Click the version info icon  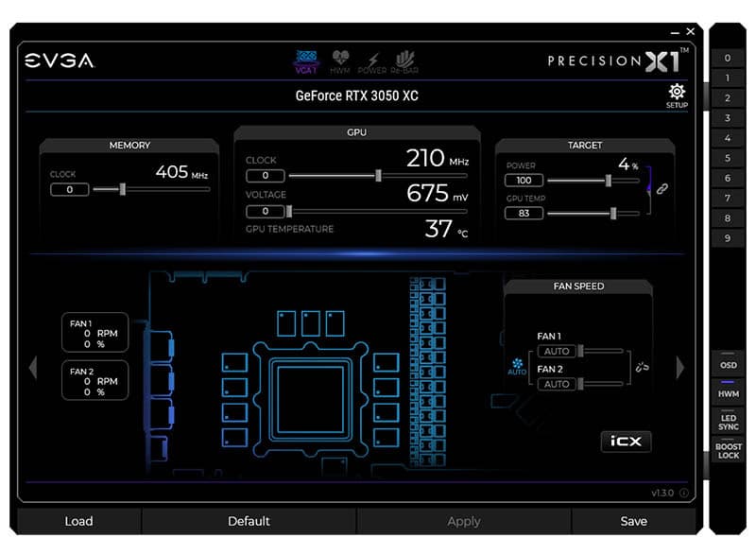683,493
